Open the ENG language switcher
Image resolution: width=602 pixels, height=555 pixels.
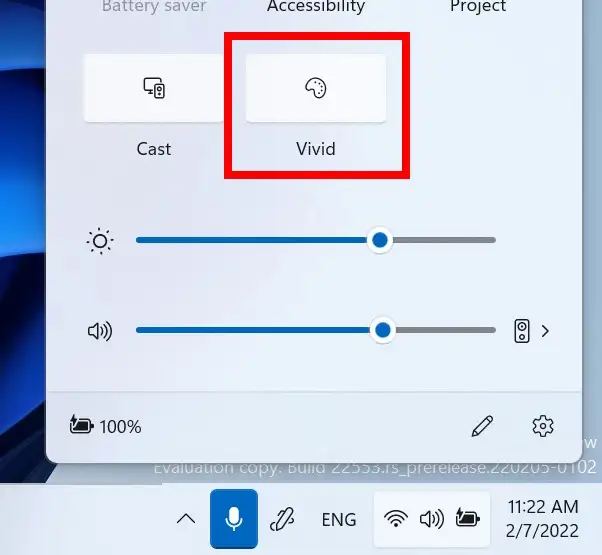click(339, 520)
